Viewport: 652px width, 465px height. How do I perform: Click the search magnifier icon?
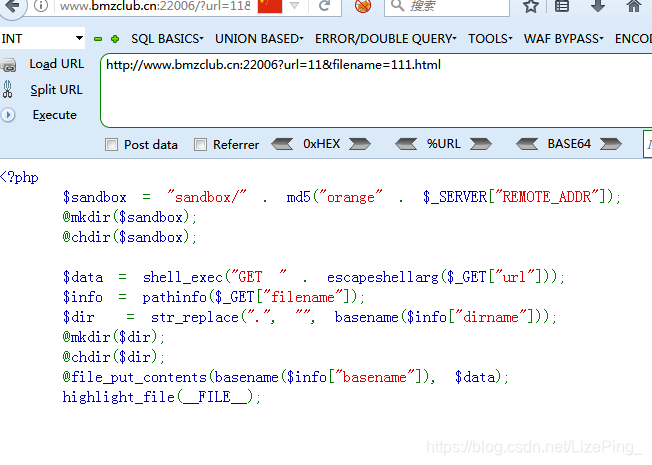coord(398,5)
